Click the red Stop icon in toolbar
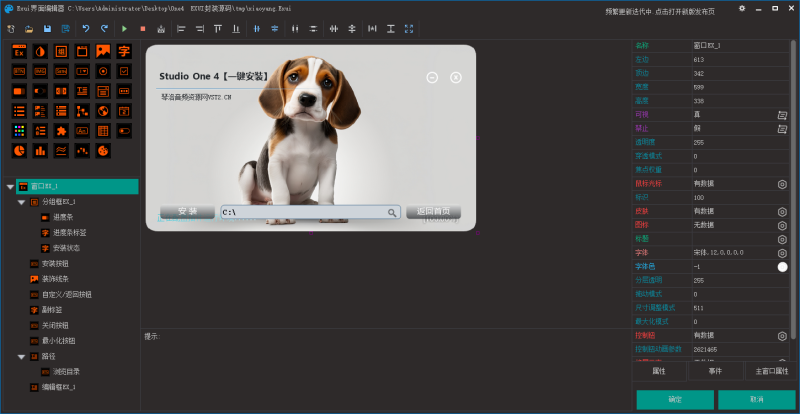 (x=143, y=29)
